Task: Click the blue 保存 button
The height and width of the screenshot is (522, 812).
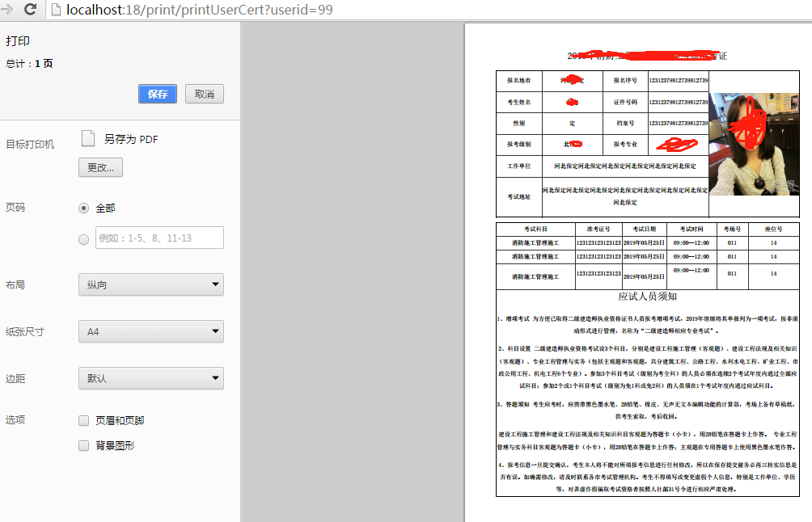Action: tap(157, 94)
